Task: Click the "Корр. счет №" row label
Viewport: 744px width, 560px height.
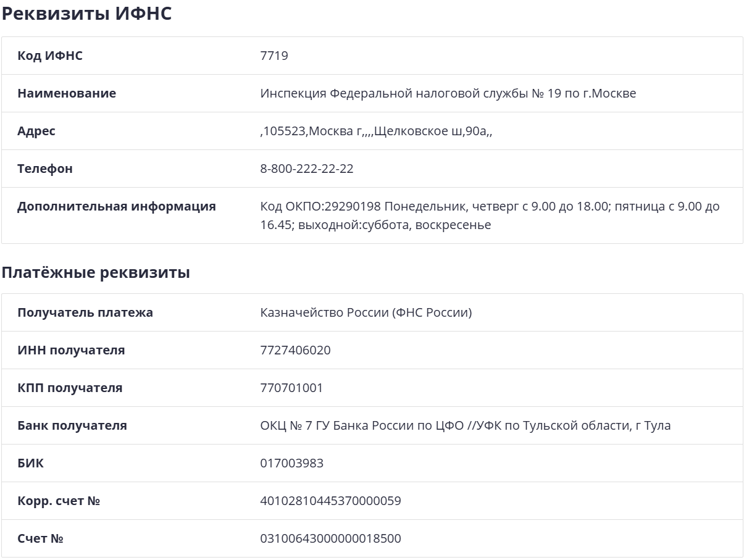Action: point(59,501)
